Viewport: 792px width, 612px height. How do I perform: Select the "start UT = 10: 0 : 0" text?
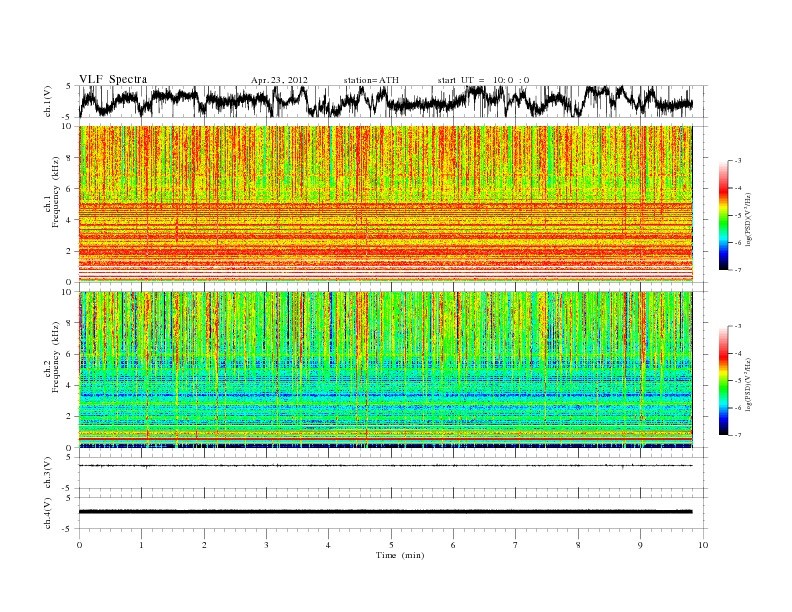(x=483, y=80)
